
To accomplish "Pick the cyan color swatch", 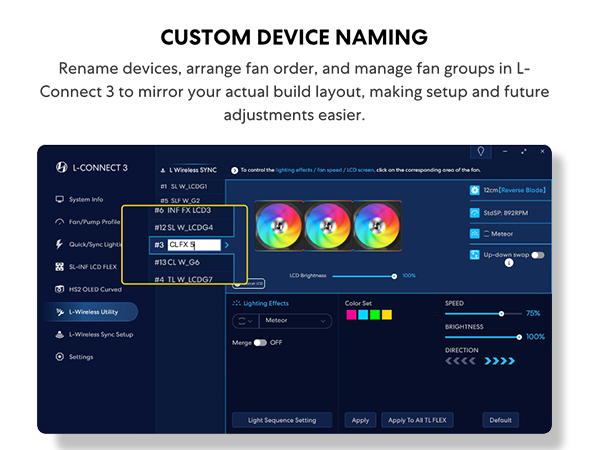I will [363, 315].
